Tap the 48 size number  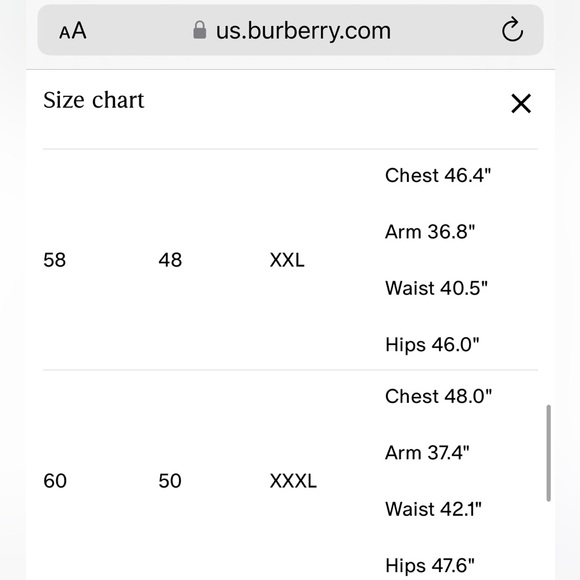170,260
